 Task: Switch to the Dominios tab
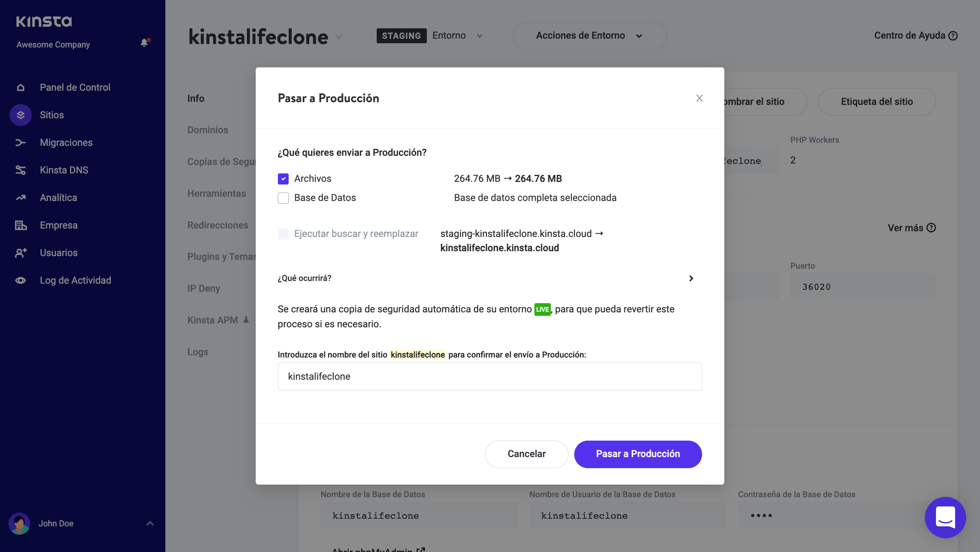tap(207, 130)
